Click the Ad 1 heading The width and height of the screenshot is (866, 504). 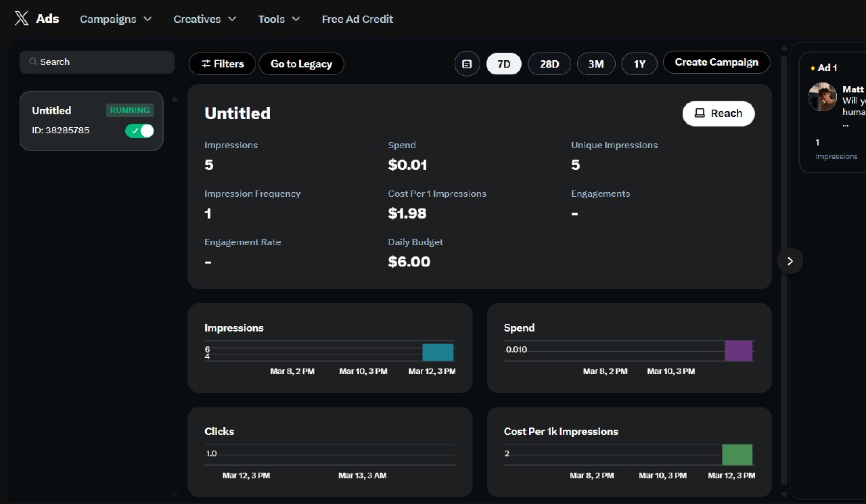coord(827,68)
